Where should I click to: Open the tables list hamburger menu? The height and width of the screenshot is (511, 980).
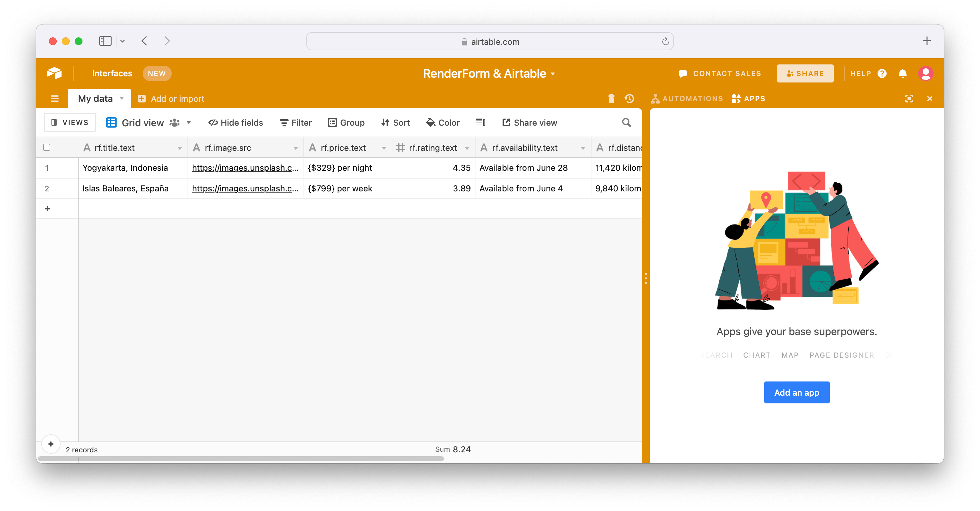click(x=55, y=99)
